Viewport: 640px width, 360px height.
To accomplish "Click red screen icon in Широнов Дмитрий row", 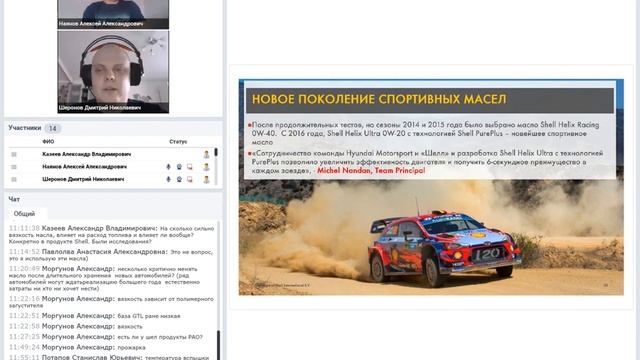I will tap(190, 179).
